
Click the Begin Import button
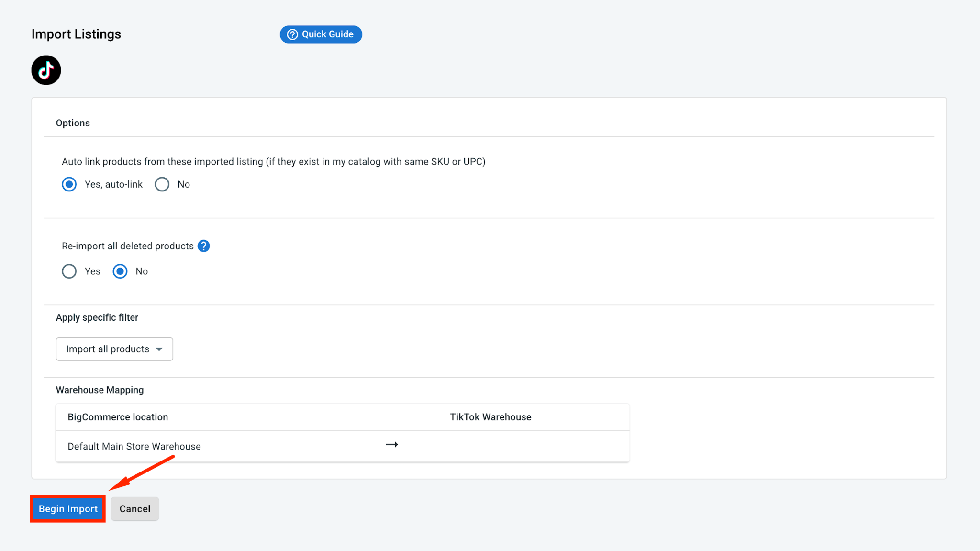(68, 509)
